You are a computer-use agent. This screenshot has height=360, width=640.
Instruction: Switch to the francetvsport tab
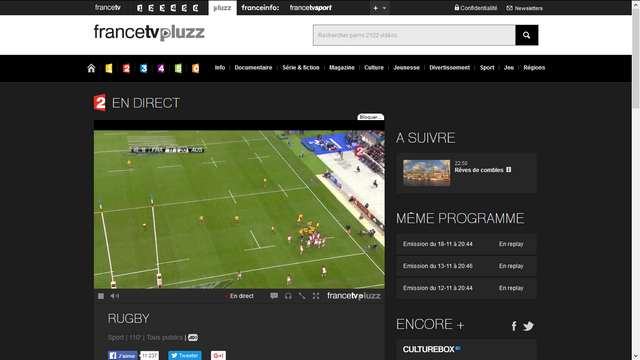click(311, 7)
